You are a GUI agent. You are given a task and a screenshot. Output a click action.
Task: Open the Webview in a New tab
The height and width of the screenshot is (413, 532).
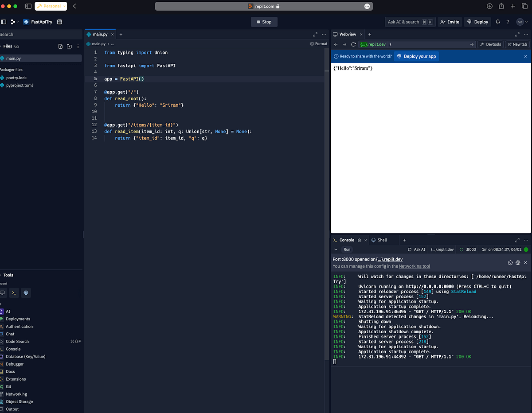click(517, 44)
